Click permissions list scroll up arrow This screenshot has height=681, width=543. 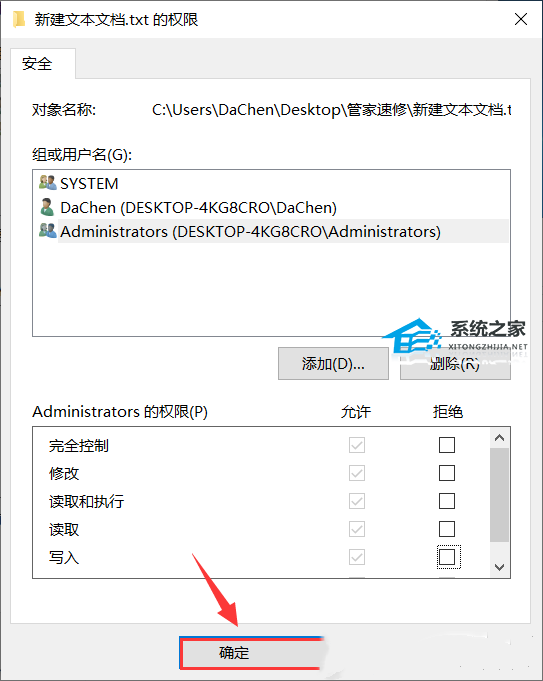500,438
